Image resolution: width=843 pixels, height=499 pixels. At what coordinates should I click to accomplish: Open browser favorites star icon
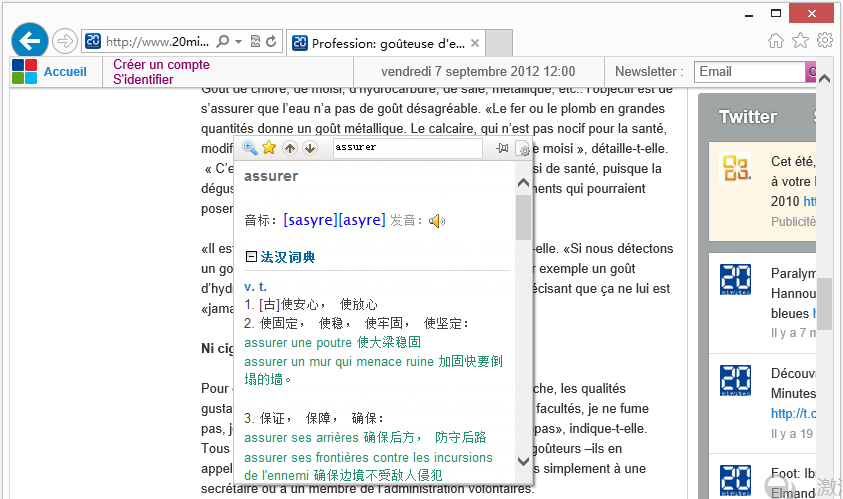coord(801,40)
